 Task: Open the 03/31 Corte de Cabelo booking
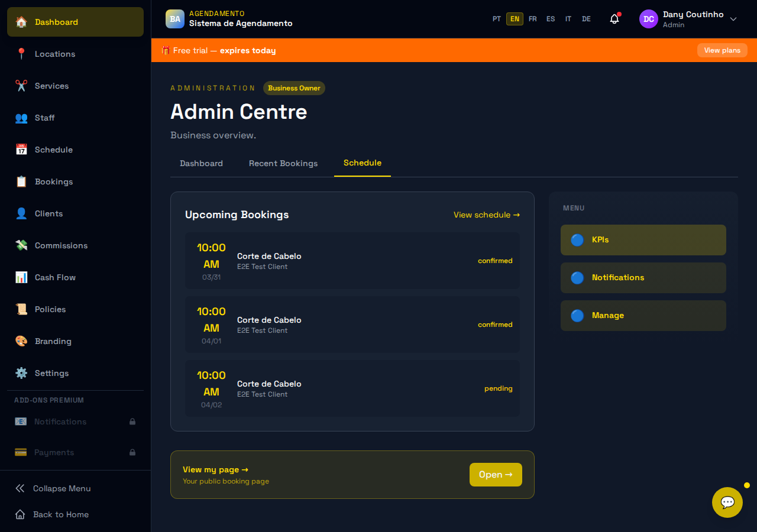352,261
